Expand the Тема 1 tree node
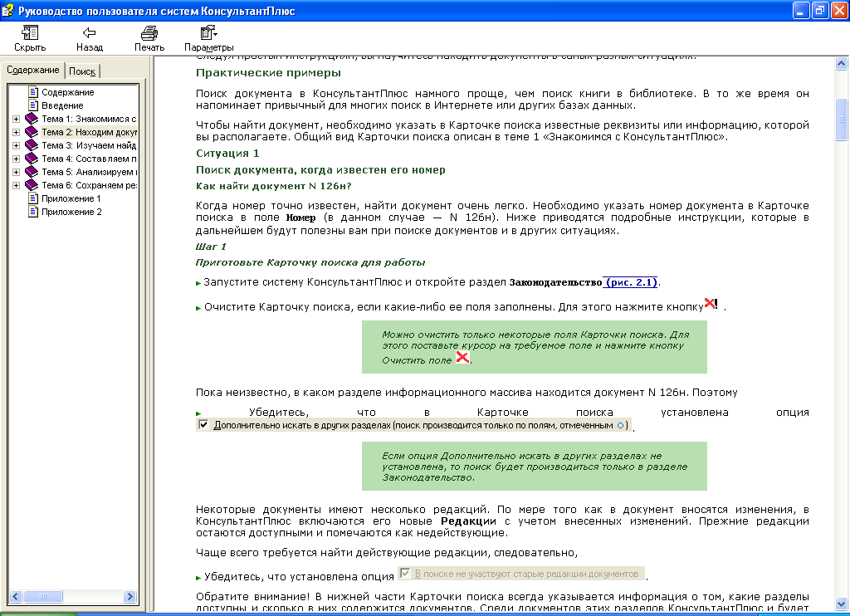 click(17, 119)
